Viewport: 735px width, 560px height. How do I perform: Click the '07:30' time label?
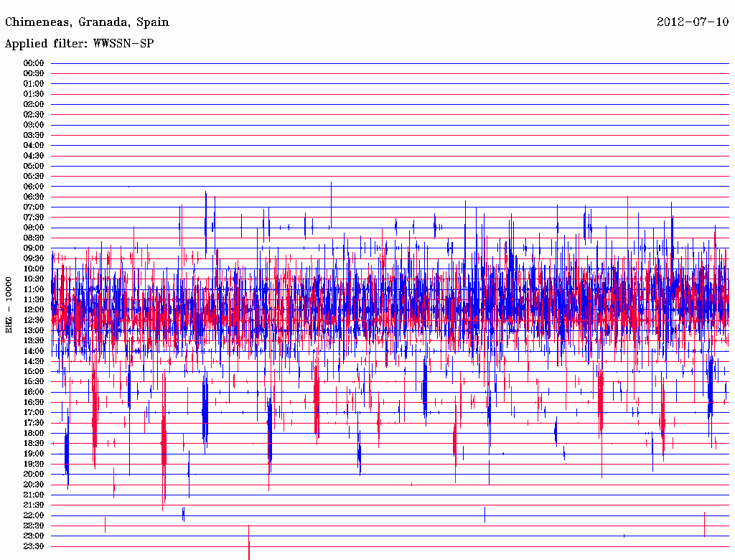coord(33,218)
